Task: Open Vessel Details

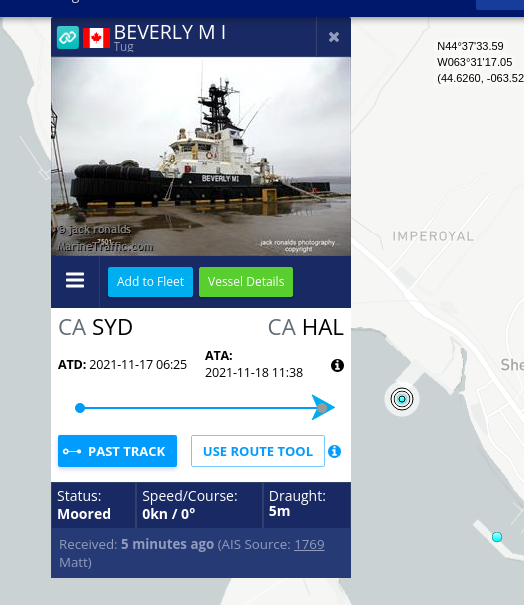Action: point(246,282)
